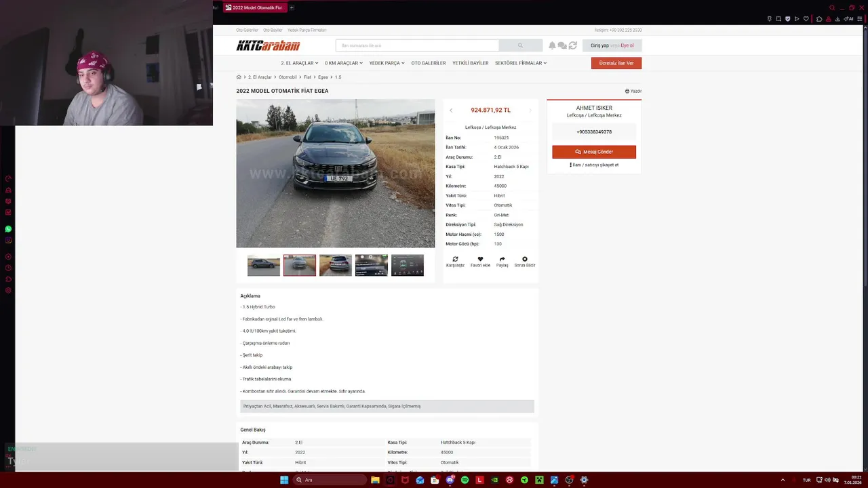Show hidden system tray icons chevron
The width and height of the screenshot is (868, 488).
[783, 480]
